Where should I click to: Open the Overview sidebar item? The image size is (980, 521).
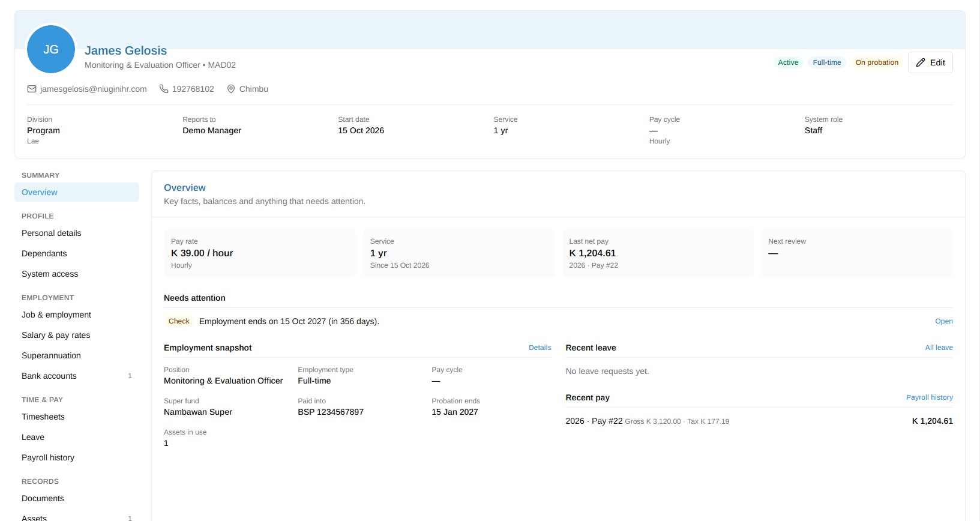tap(77, 192)
